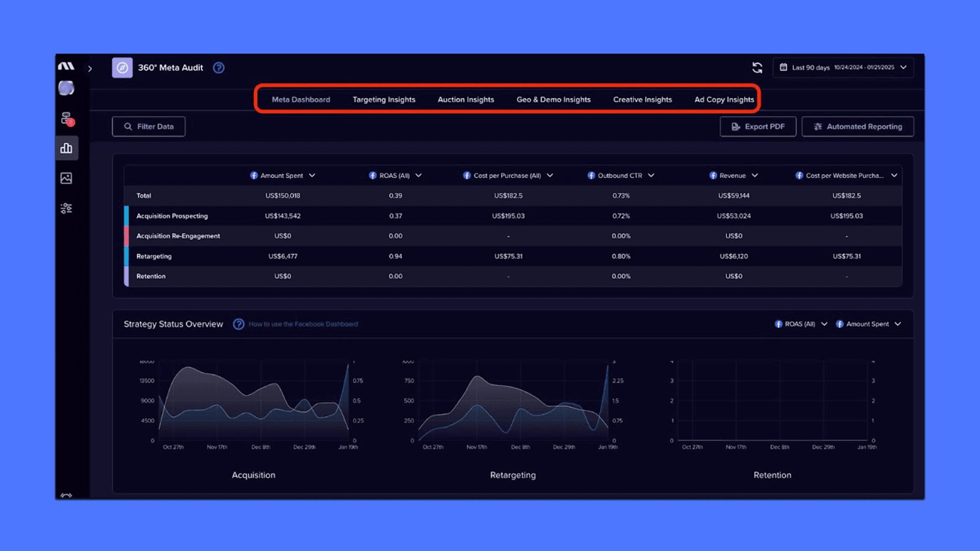Click the Export PDF button
Image resolution: width=980 pixels, height=551 pixels.
[758, 127]
